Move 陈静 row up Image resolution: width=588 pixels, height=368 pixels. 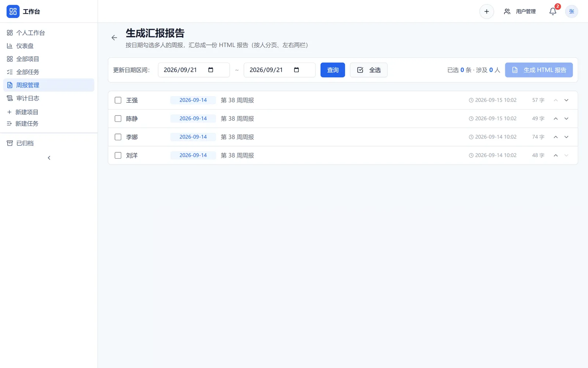point(556,118)
